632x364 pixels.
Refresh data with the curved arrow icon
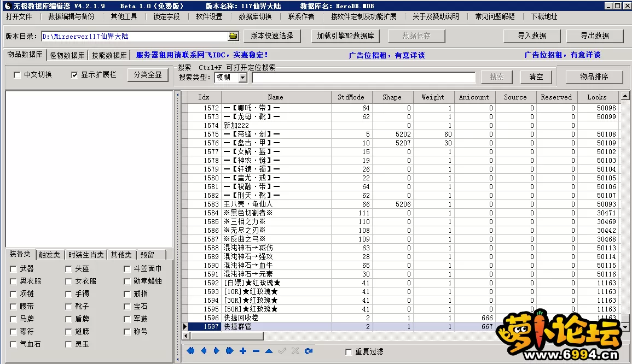[x=309, y=351]
